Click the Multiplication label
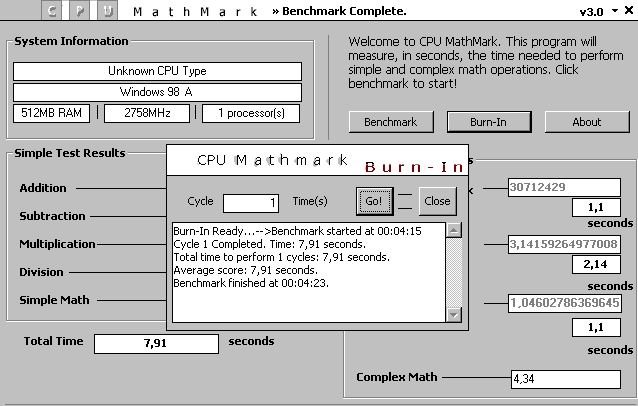Screen dimensions: 638x406 coord(57,244)
